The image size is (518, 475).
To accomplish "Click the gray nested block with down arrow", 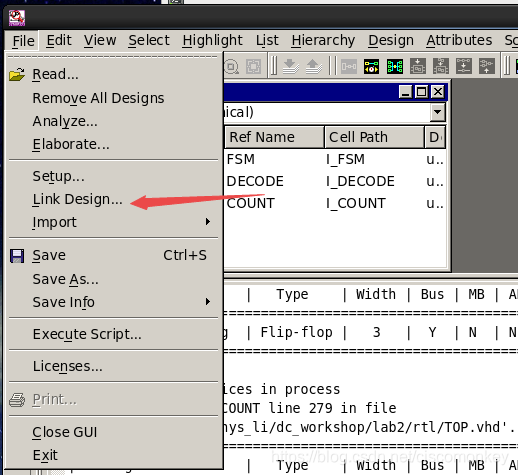I will (441, 66).
